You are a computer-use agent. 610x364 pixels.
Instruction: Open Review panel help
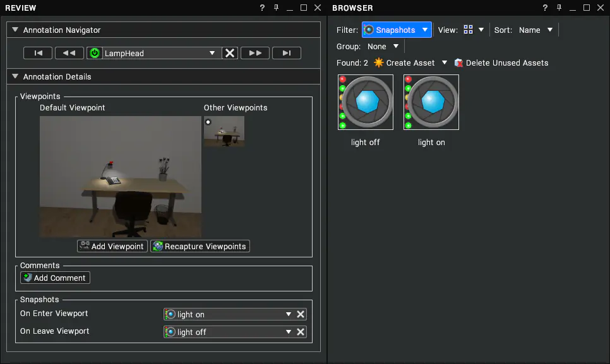[x=262, y=8]
